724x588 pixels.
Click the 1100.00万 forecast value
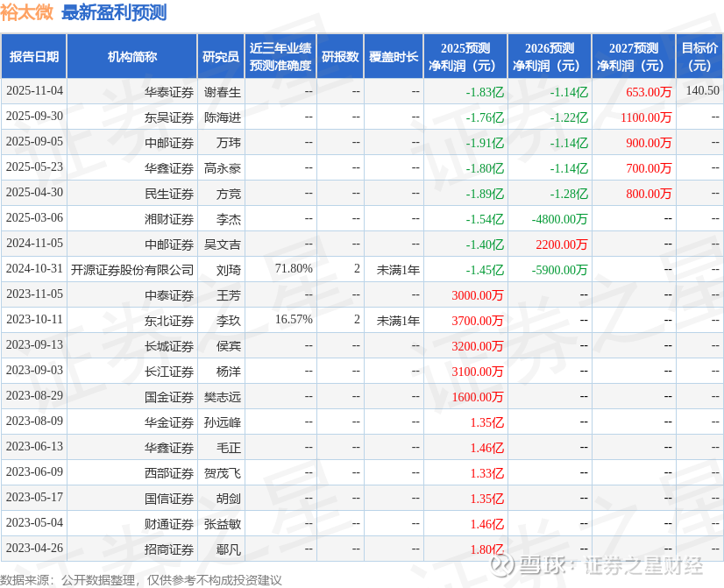(x=646, y=117)
